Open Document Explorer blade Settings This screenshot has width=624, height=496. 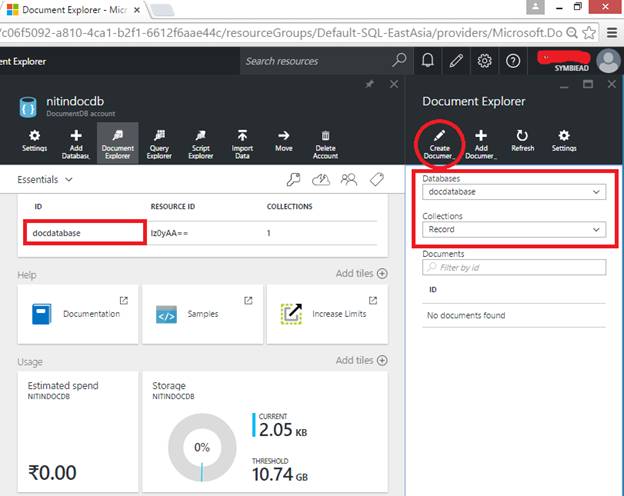tap(564, 141)
